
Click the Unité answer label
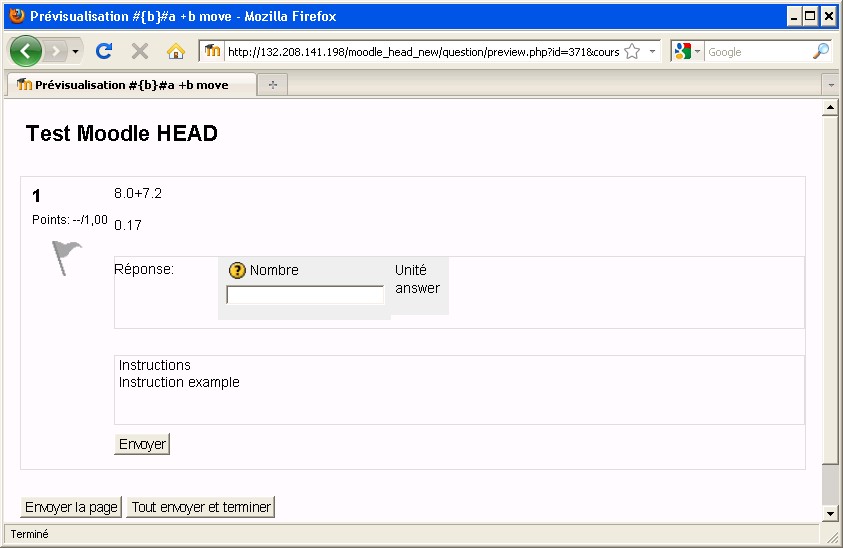[417, 279]
